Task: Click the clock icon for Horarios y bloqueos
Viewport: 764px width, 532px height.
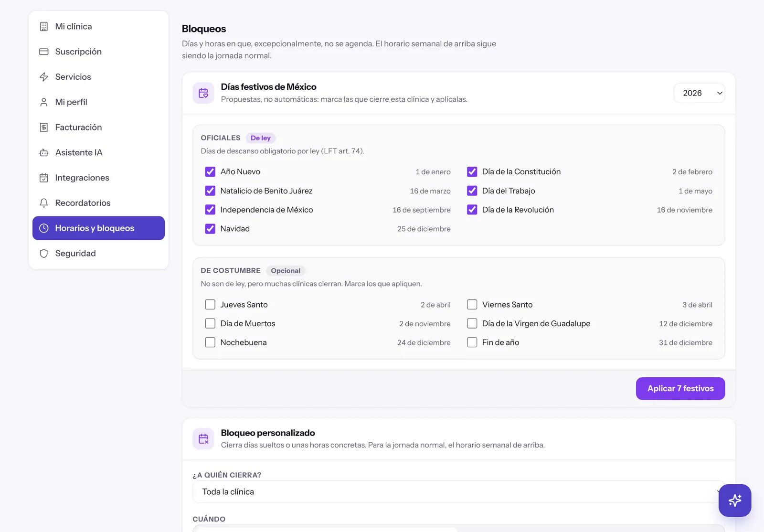Action: tap(44, 228)
